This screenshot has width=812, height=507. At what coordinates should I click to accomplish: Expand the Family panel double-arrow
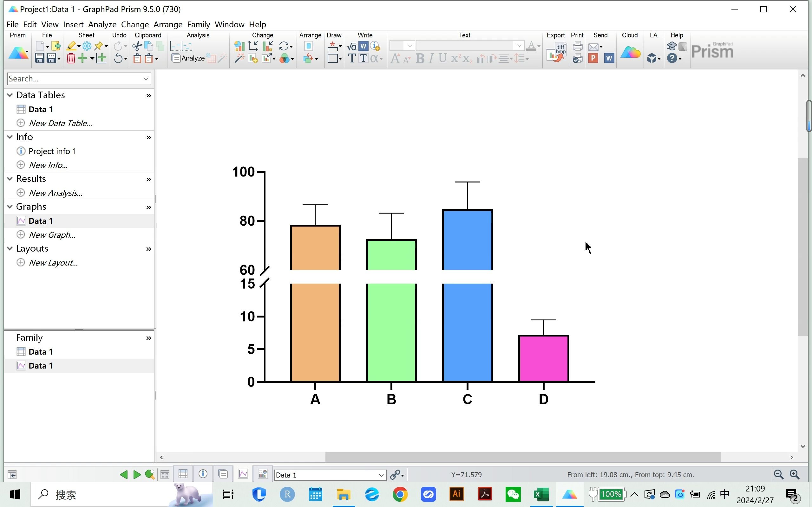pos(149,338)
